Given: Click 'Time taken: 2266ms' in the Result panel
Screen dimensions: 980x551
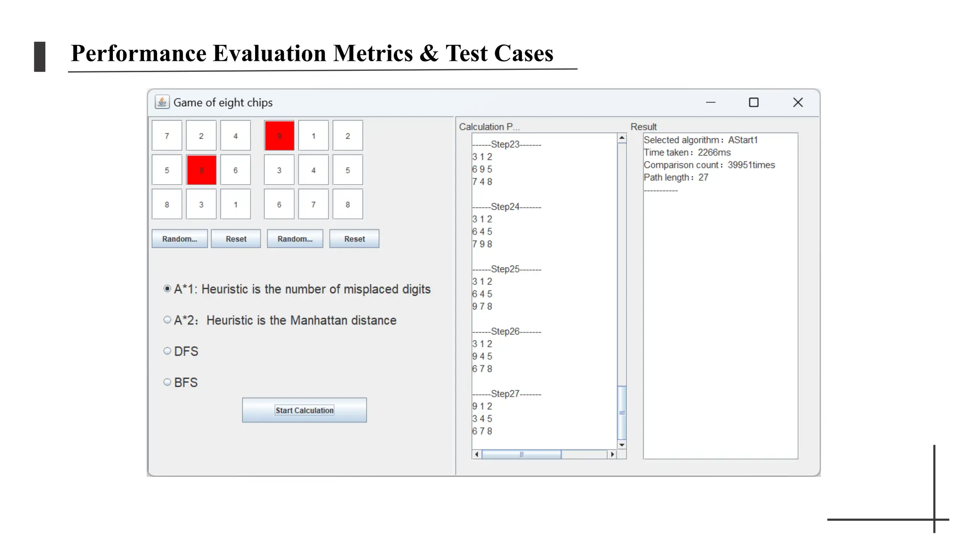Looking at the screenshot, I should pos(687,153).
